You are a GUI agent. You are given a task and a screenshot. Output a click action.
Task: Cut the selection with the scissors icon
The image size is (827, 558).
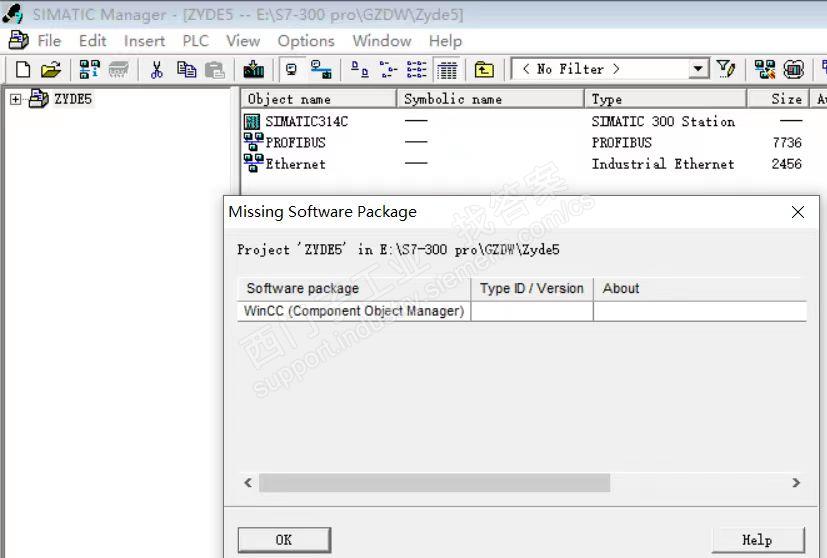coord(157,69)
